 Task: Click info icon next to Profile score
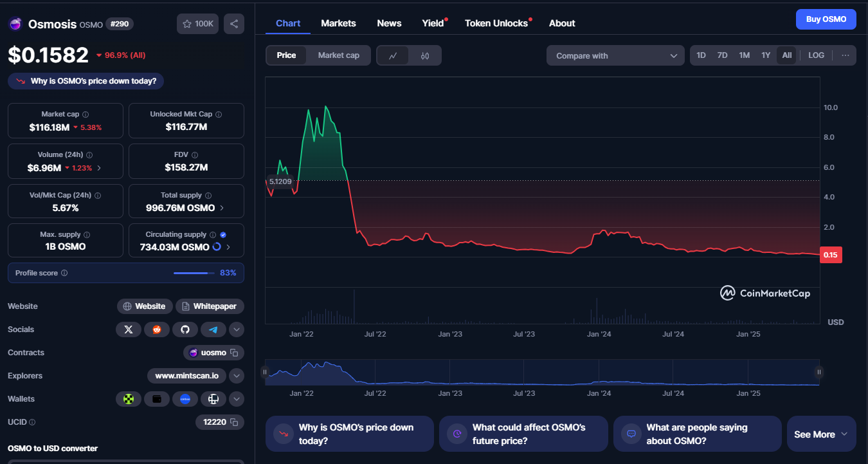pos(64,273)
